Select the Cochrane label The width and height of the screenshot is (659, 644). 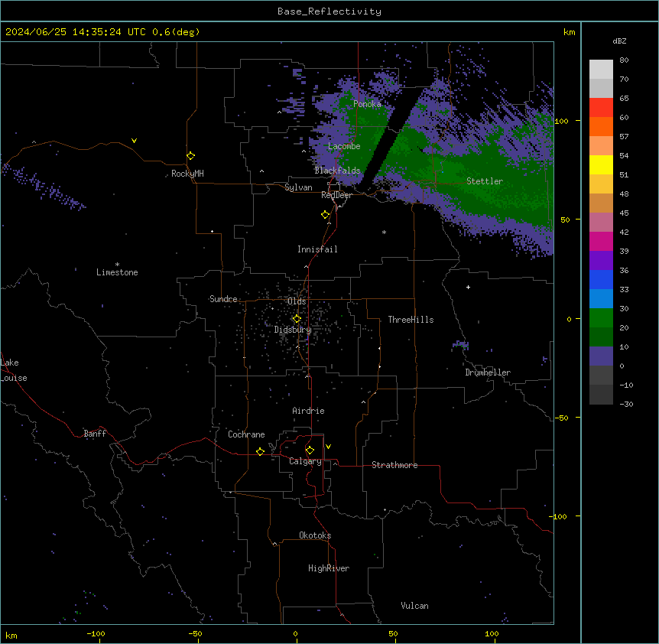point(246,434)
